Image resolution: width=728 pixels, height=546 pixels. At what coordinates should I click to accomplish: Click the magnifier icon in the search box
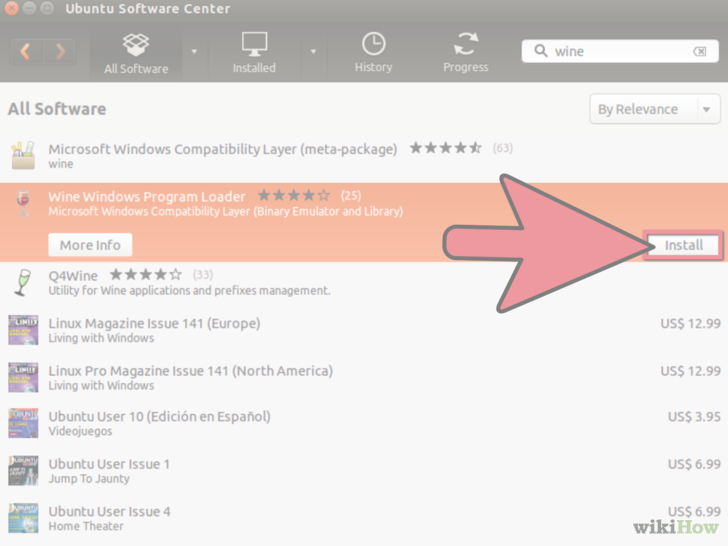(x=540, y=51)
